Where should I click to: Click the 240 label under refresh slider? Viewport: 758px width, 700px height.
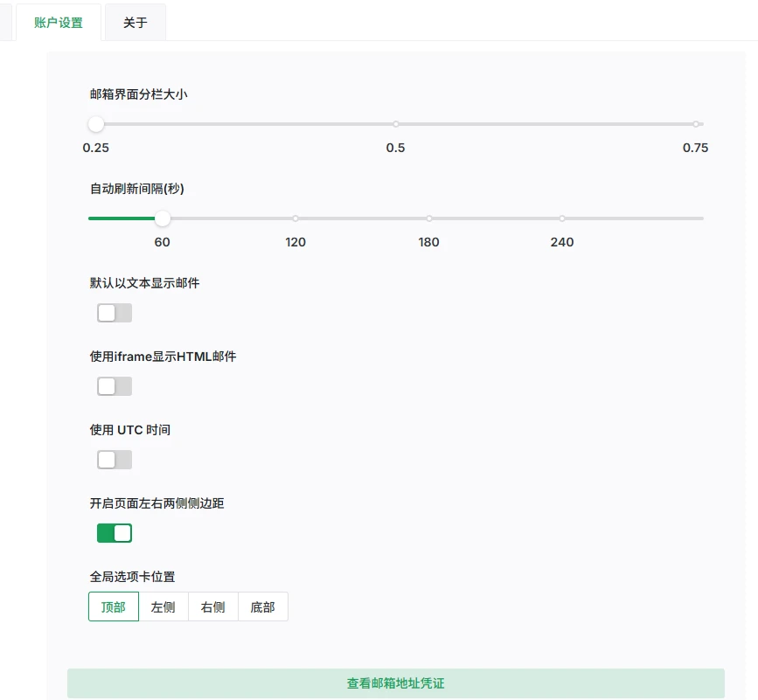562,242
